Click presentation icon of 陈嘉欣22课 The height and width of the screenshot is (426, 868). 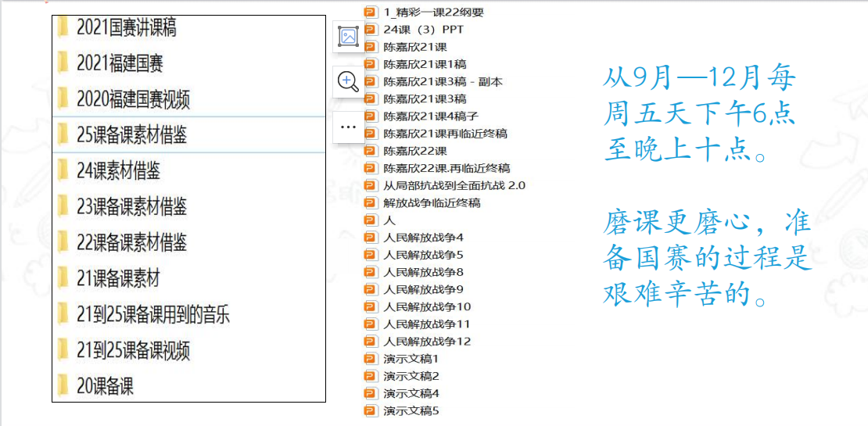tap(370, 151)
